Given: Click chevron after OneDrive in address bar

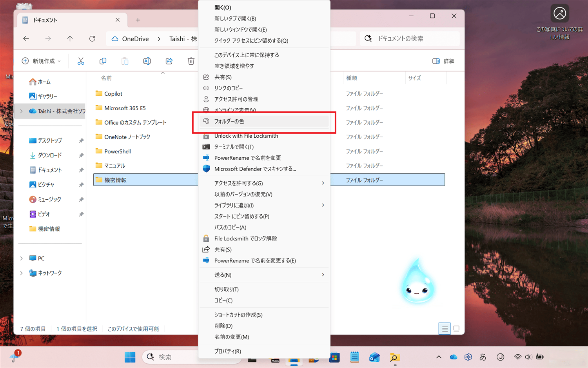Looking at the screenshot, I should (x=159, y=39).
